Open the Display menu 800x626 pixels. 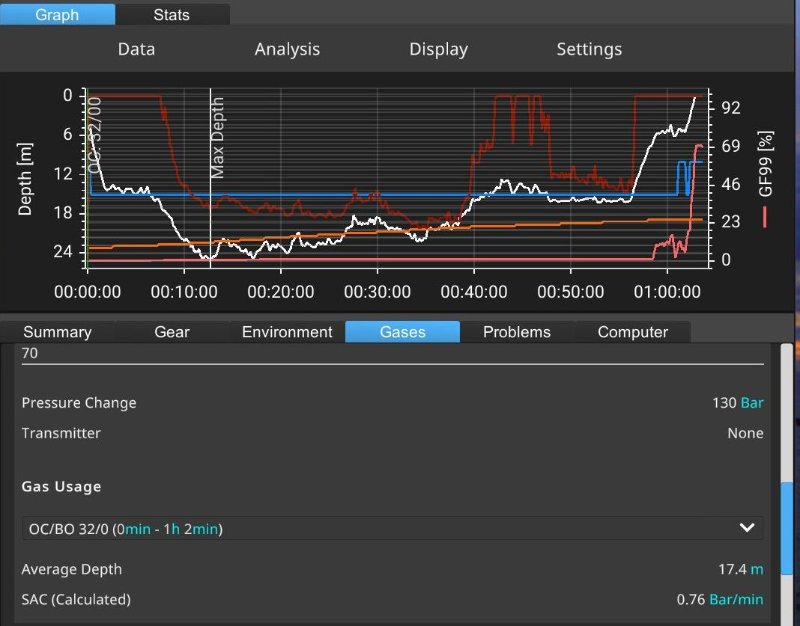(438, 49)
